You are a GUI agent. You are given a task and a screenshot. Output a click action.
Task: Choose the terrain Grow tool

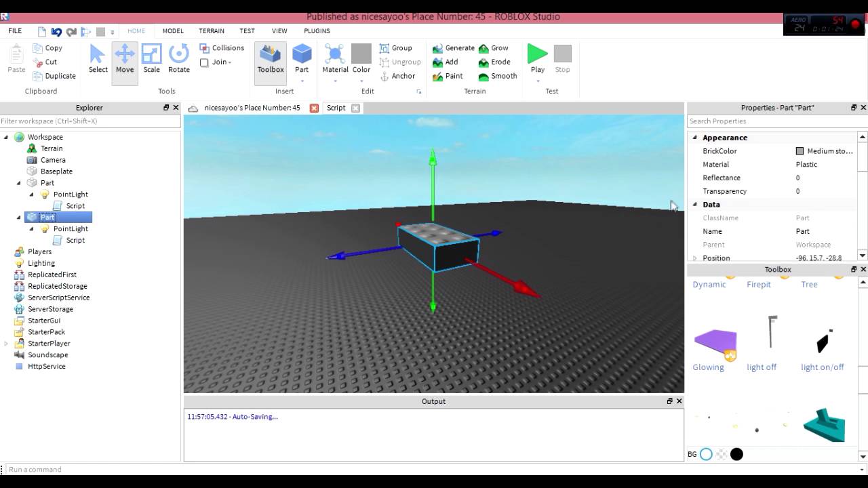[493, 48]
